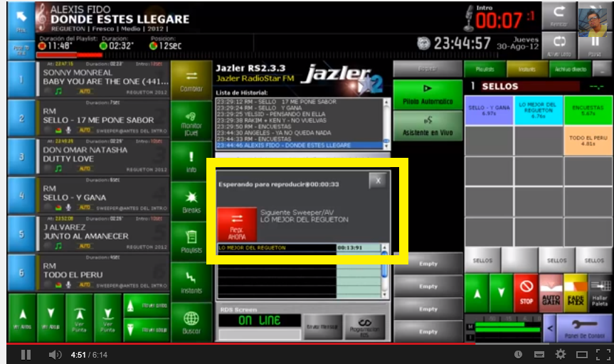Image resolution: width=614 pixels, height=364 pixels.
Task: Click the RDS message input field
Action: tap(260, 335)
